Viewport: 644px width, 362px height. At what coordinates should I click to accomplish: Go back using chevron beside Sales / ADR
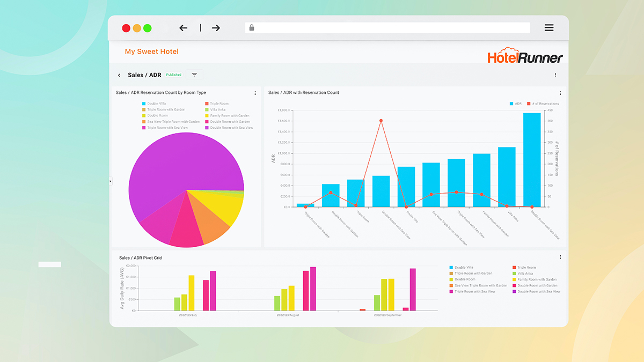(119, 75)
